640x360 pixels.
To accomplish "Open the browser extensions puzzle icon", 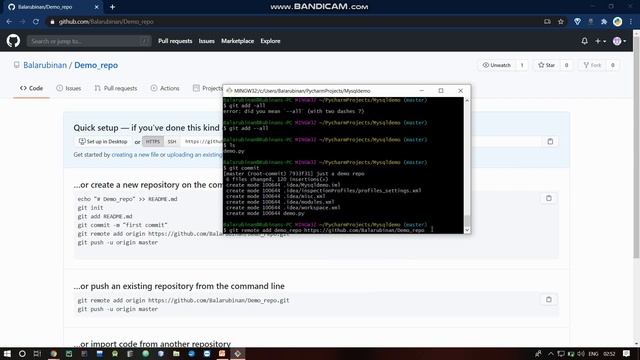I will tap(604, 22).
